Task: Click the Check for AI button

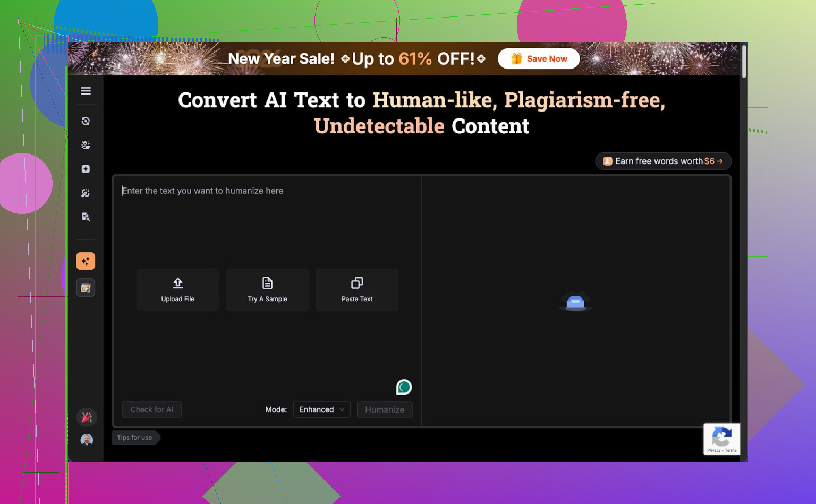Action: [152, 409]
